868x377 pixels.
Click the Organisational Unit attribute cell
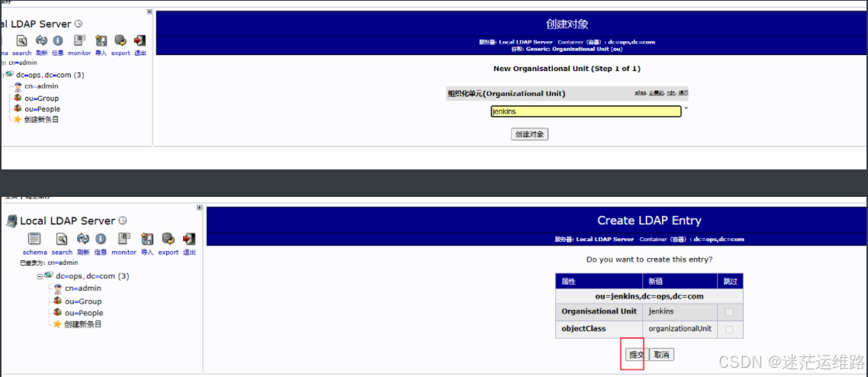[x=599, y=311]
